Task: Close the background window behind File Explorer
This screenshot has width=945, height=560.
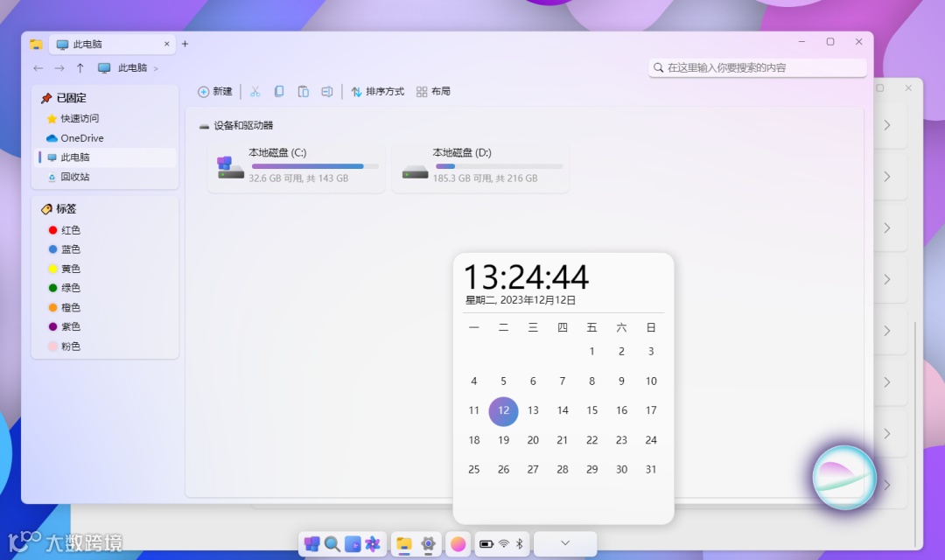Action: (x=908, y=88)
